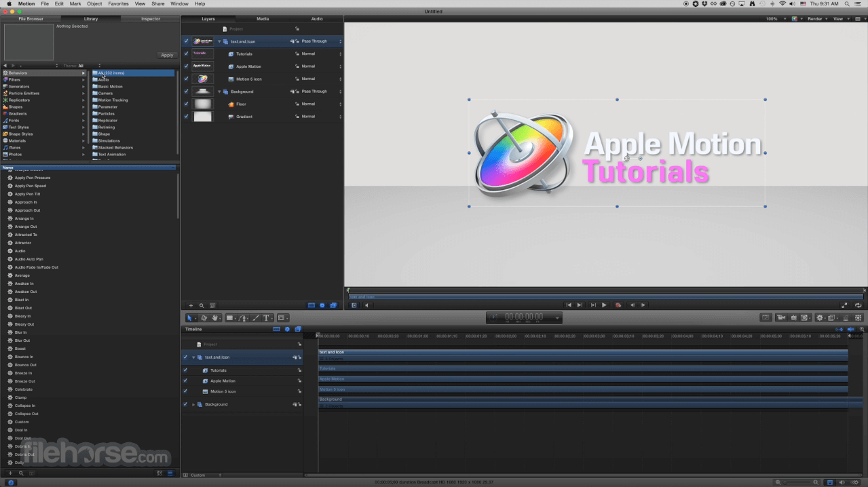Select the arrow Select/Transform tool
This screenshot has width=868, height=487.
point(189,317)
